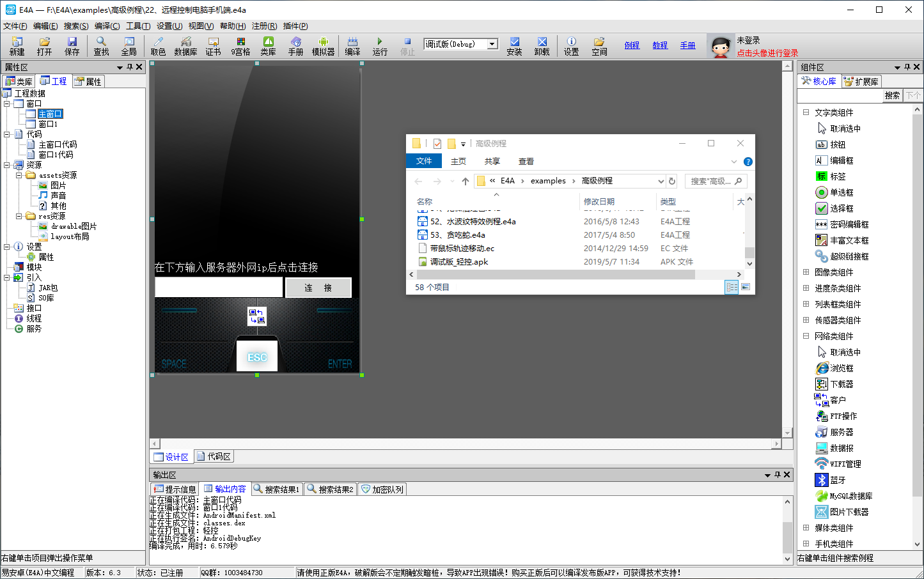The width and height of the screenshot is (924, 579).
Task: Open the 工具(T) menu
Action: 138,26
